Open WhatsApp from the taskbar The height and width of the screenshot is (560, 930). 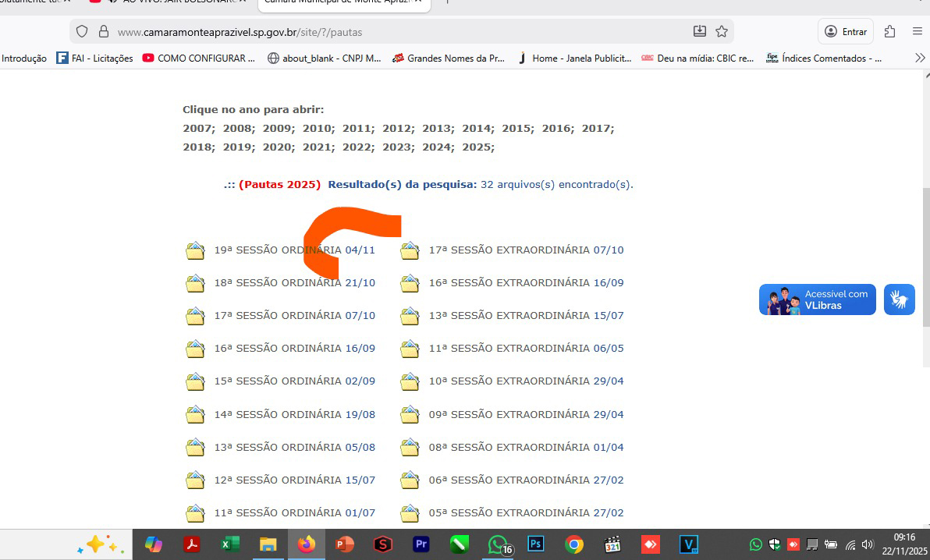tap(498, 544)
